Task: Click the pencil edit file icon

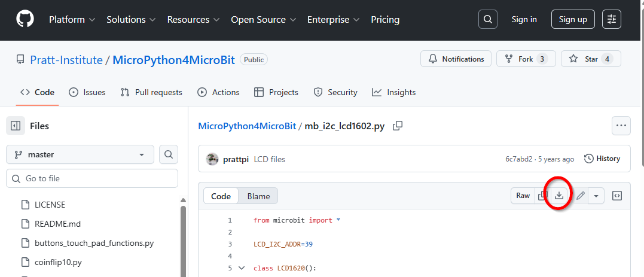Action: (x=580, y=196)
